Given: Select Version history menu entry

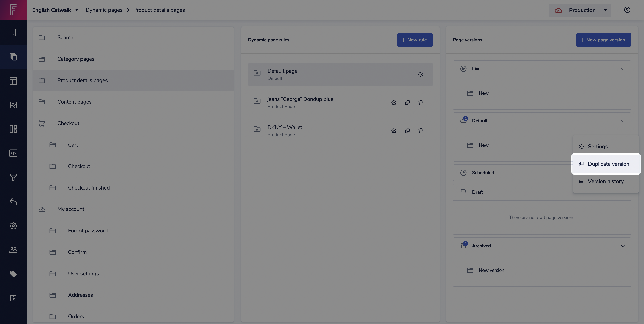Looking at the screenshot, I should click(605, 181).
